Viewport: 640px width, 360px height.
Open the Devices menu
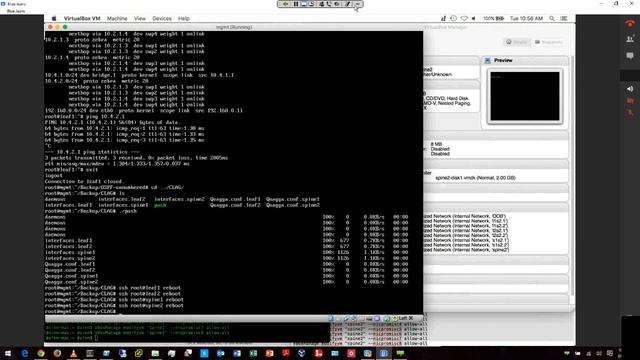click(x=162, y=18)
